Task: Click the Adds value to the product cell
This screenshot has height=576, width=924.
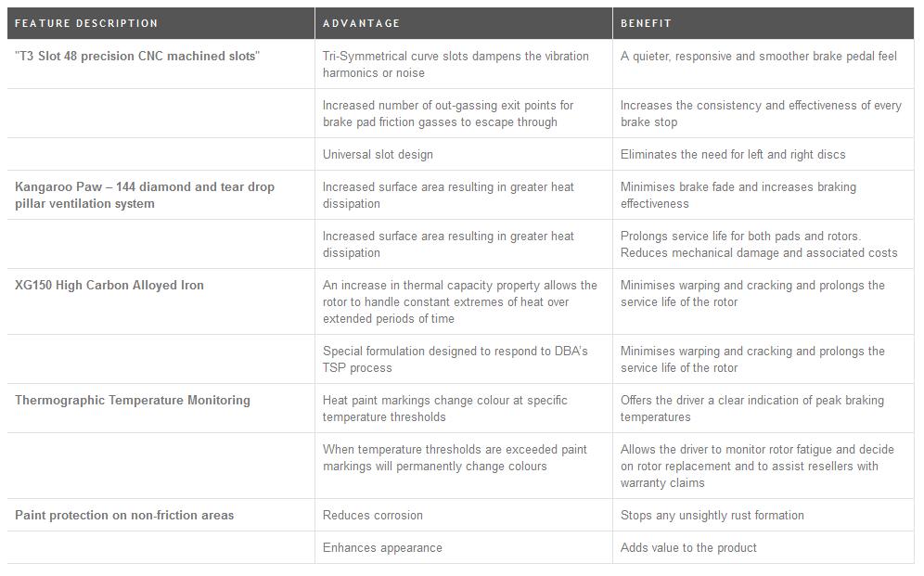Action: point(688,548)
